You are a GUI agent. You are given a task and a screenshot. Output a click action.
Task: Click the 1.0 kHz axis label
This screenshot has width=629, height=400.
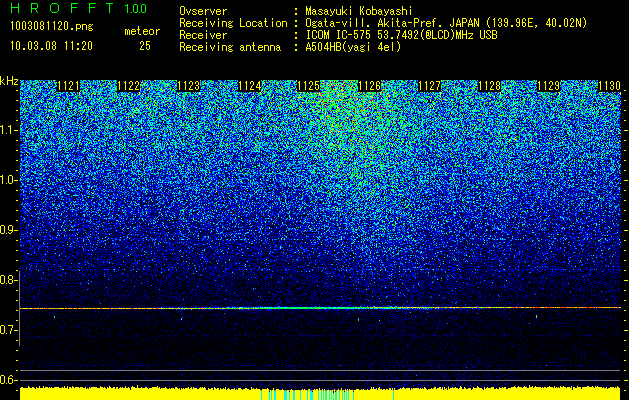[x=8, y=180]
